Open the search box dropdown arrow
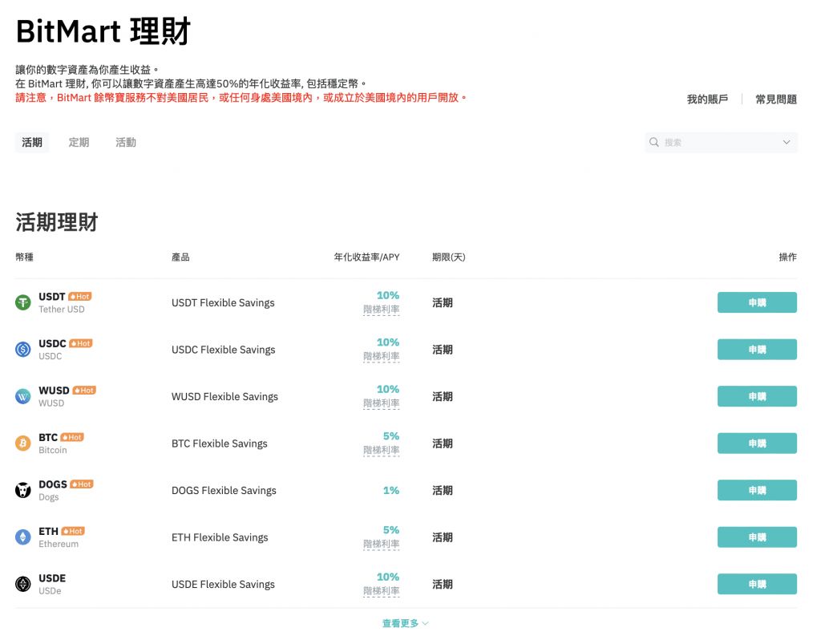821x644 pixels. [786, 143]
